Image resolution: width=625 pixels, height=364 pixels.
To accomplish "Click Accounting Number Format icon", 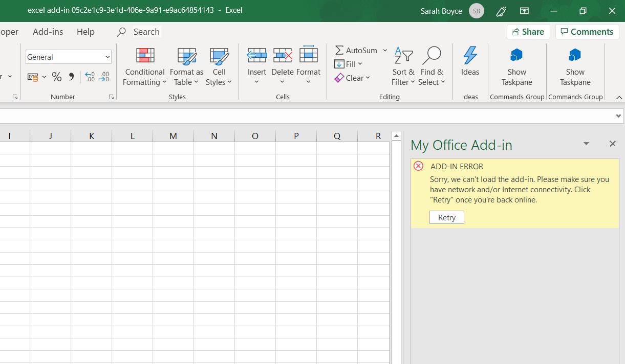I will point(33,77).
